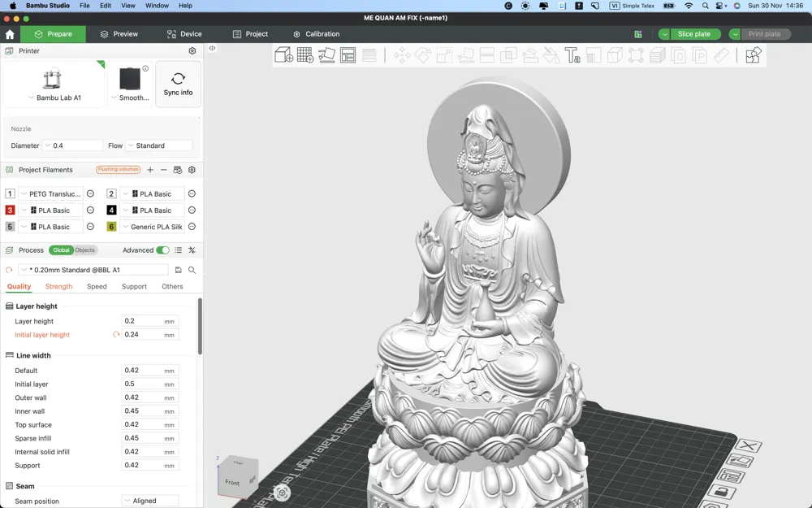Image resolution: width=812 pixels, height=508 pixels.
Task: Click the Auto orient icon
Action: [x=326, y=55]
